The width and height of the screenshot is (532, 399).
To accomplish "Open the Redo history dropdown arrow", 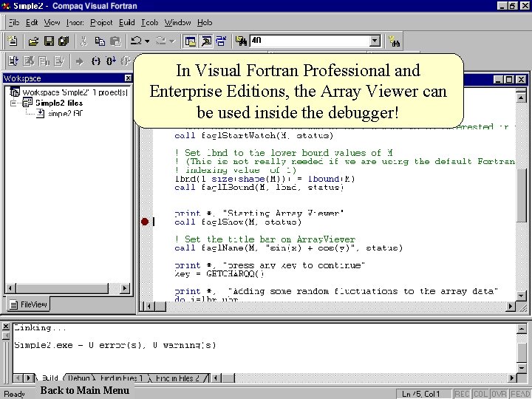I will [172, 41].
